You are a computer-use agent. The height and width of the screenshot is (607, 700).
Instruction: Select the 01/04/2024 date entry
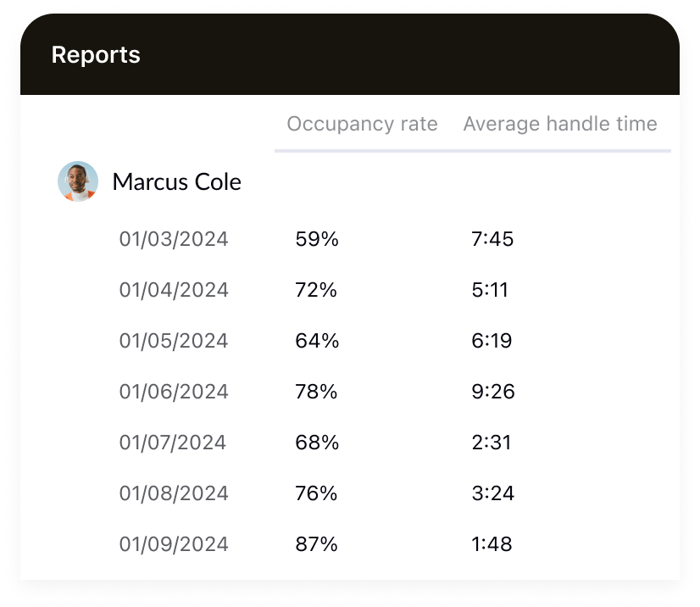click(x=174, y=290)
